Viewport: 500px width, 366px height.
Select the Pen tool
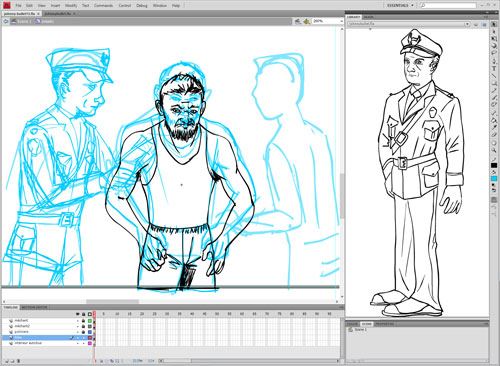494,61
